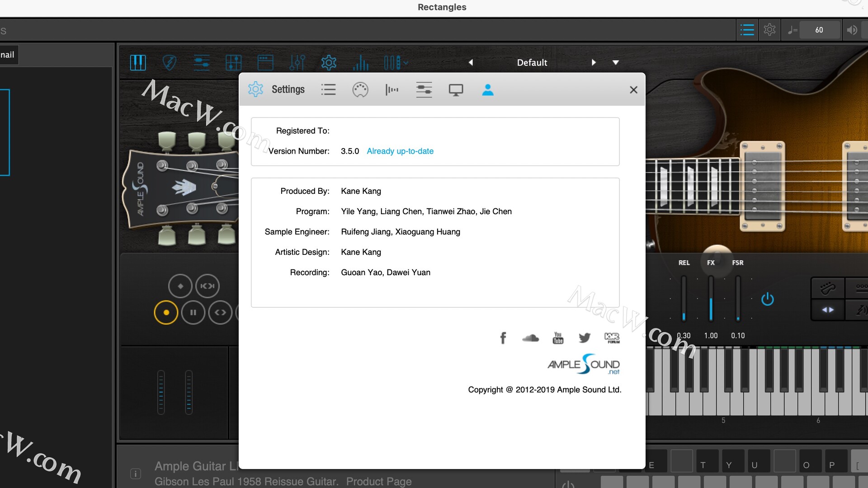Switch to the color palette settings tab
The width and height of the screenshot is (868, 488).
(360, 89)
